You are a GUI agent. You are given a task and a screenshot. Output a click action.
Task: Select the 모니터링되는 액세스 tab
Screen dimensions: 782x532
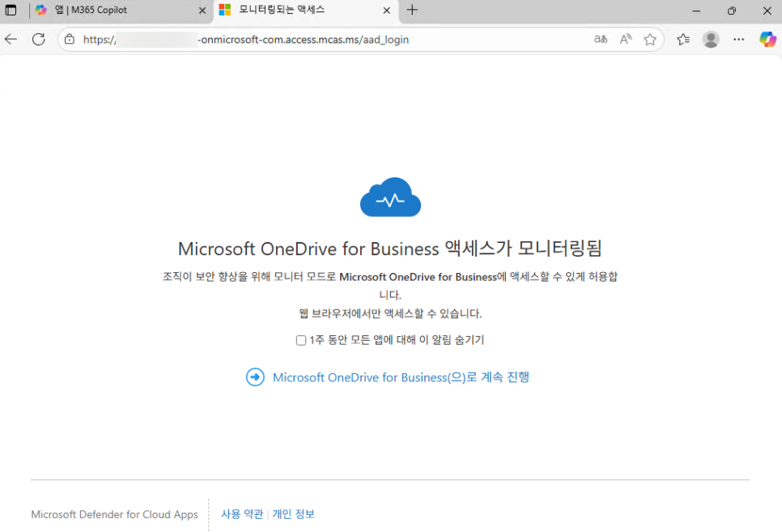306,10
